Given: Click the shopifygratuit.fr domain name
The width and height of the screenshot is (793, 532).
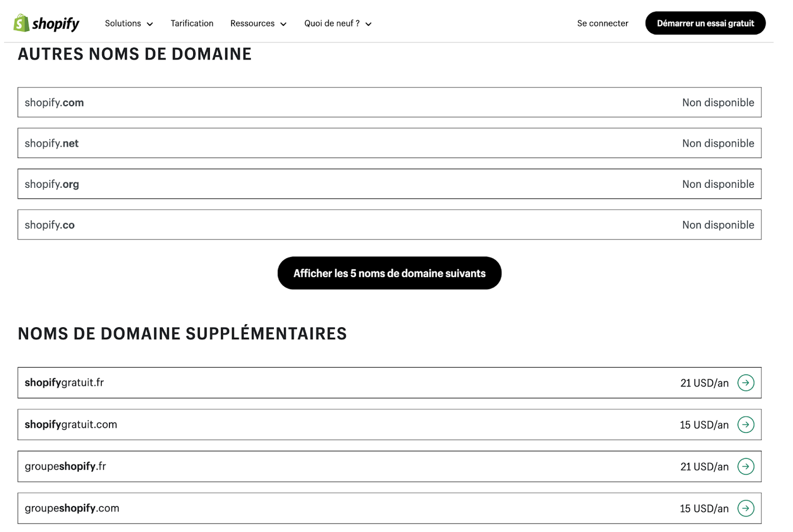Looking at the screenshot, I should pos(64,383).
